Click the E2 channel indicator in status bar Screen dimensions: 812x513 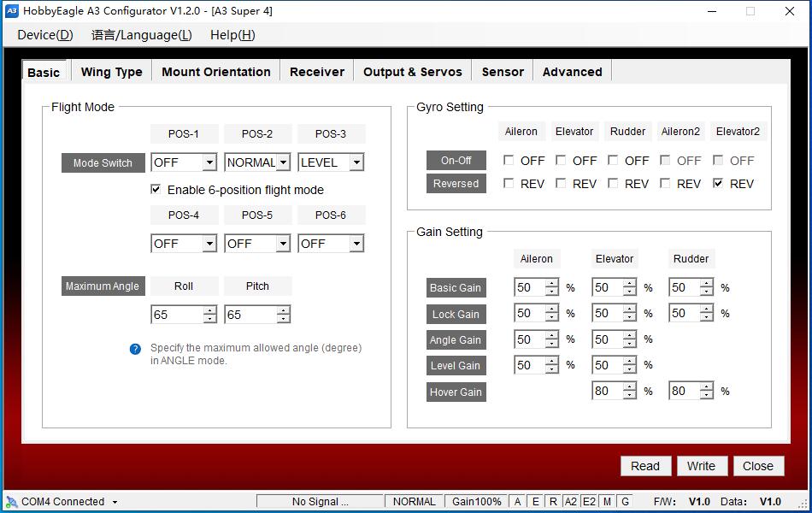(x=589, y=502)
